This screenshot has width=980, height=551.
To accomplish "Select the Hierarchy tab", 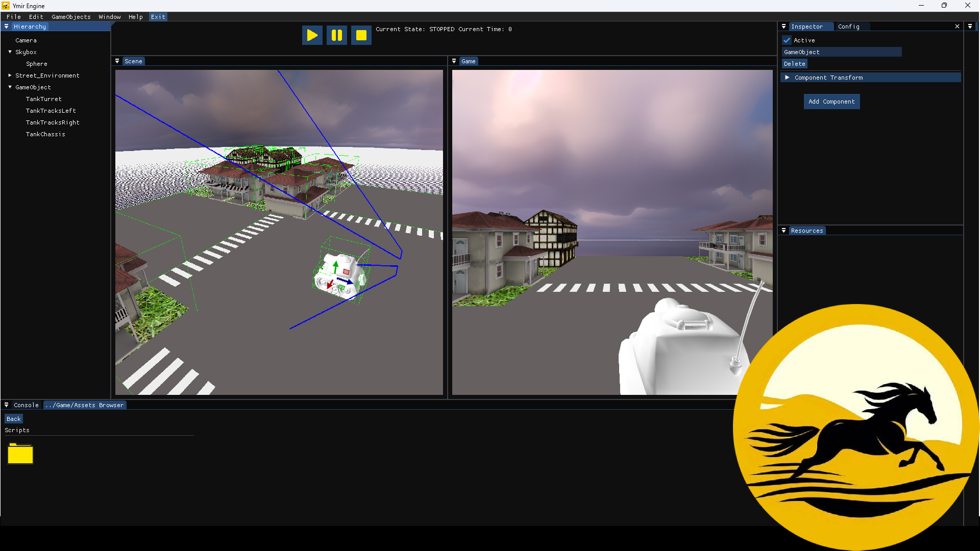I will coord(30,27).
